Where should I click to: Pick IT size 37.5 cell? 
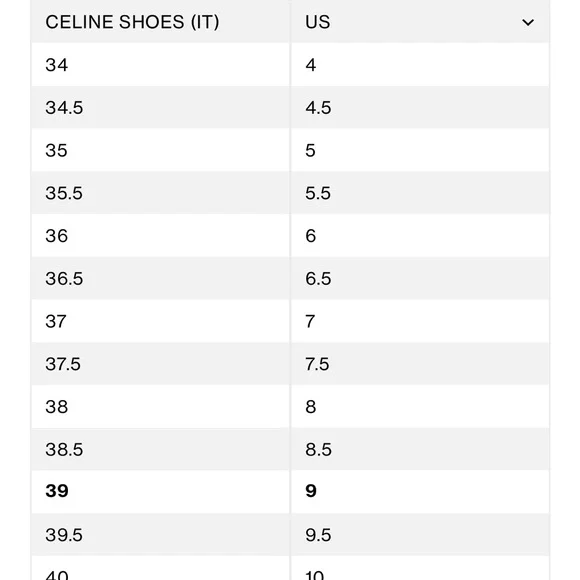(161, 364)
